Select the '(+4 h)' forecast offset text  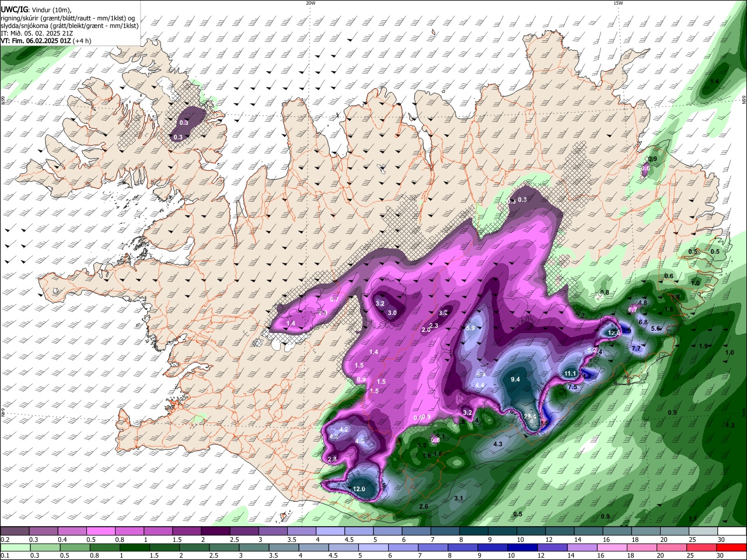pos(82,41)
